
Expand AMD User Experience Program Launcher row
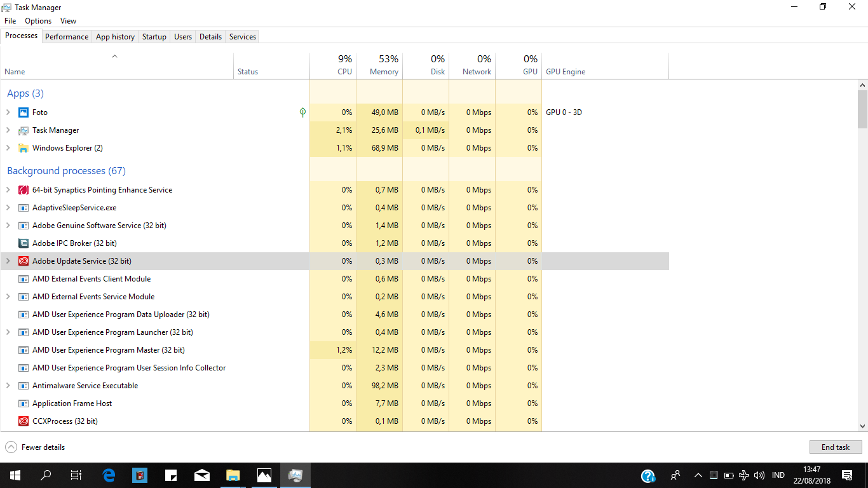point(8,332)
